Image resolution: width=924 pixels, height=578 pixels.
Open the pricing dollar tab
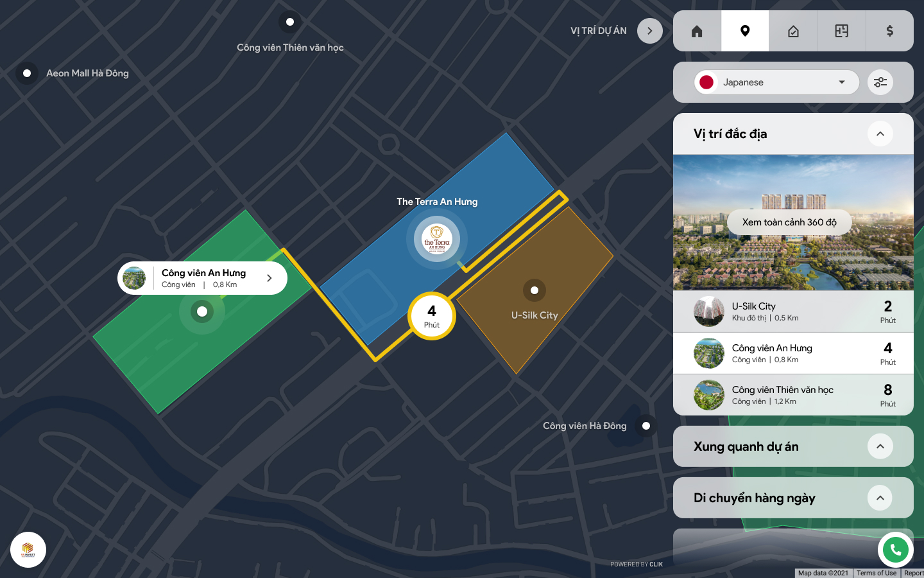(x=889, y=31)
